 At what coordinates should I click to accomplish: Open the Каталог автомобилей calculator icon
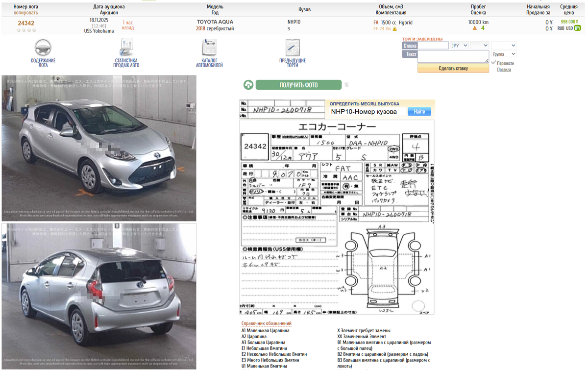[210, 47]
